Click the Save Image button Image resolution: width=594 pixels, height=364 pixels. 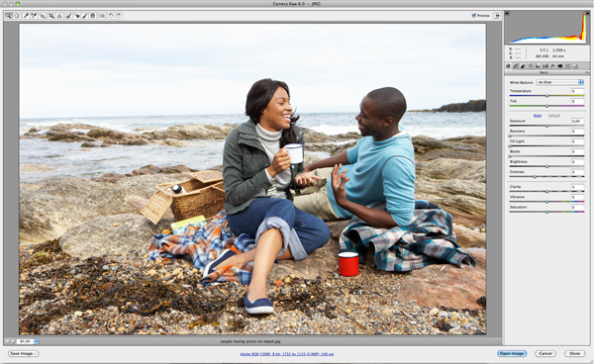click(24, 353)
